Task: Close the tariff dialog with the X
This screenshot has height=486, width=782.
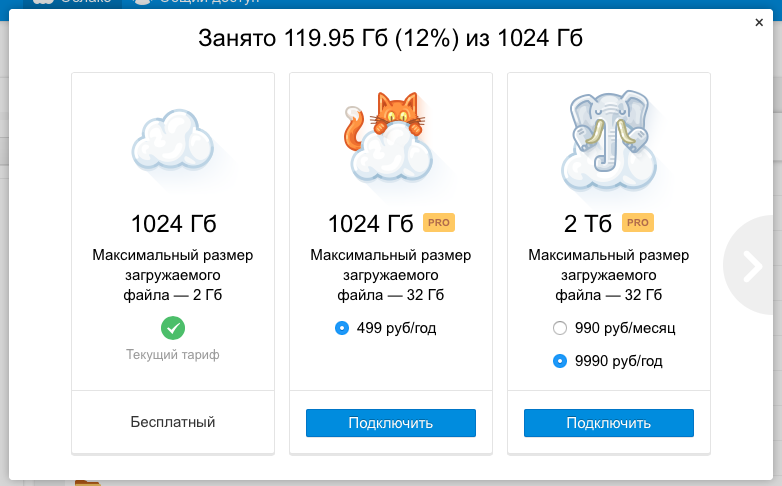Action: [759, 22]
